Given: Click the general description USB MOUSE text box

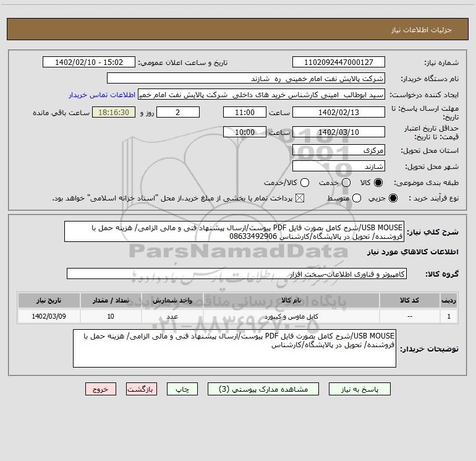Looking at the screenshot, I should (x=234, y=232).
